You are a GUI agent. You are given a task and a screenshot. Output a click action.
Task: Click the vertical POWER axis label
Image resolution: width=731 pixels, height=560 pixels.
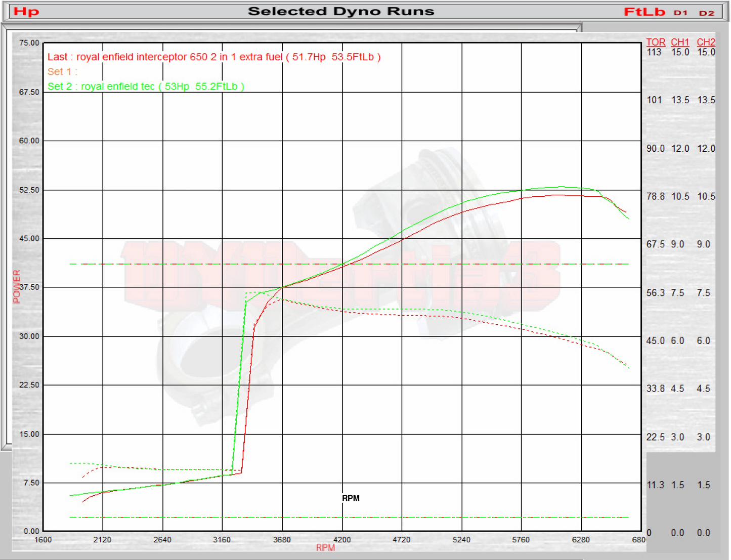(17, 286)
